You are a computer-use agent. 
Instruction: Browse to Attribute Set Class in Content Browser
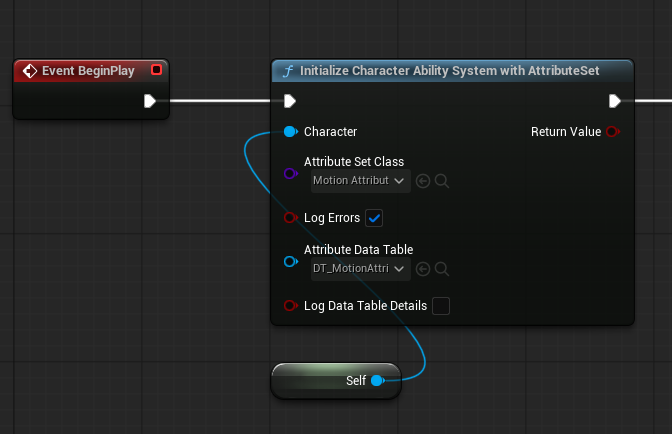pos(441,181)
